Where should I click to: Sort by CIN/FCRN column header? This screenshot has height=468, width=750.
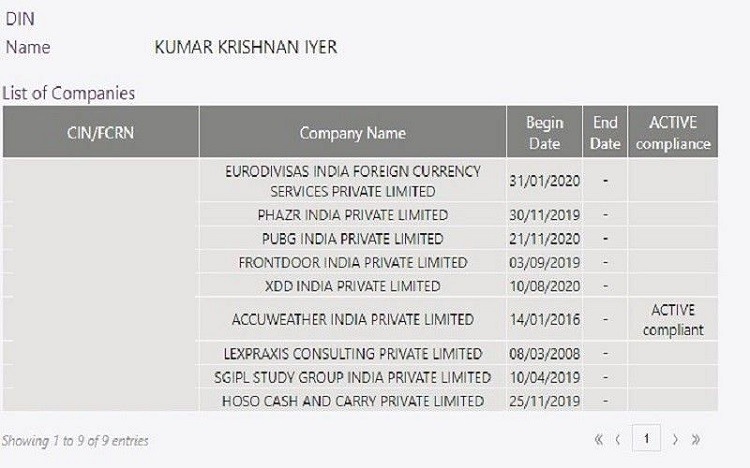pyautogui.click(x=100, y=133)
